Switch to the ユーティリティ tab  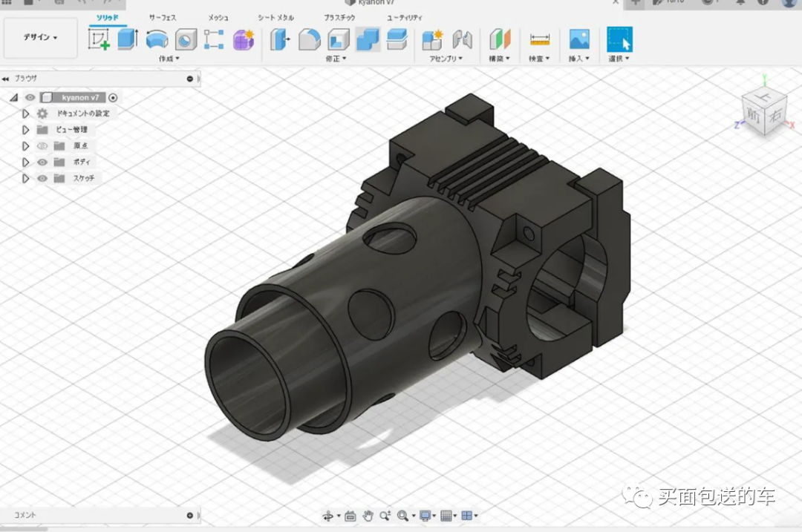tap(405, 18)
